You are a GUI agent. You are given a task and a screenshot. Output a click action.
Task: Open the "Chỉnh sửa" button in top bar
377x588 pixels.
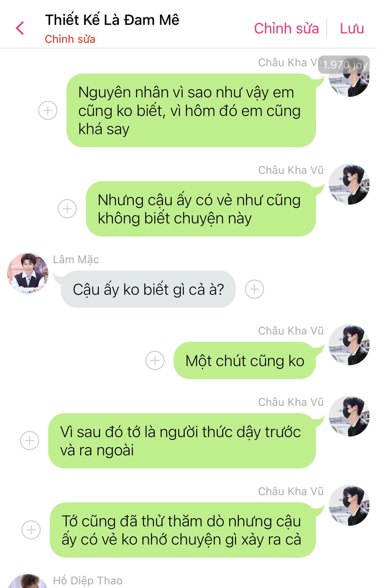click(286, 28)
